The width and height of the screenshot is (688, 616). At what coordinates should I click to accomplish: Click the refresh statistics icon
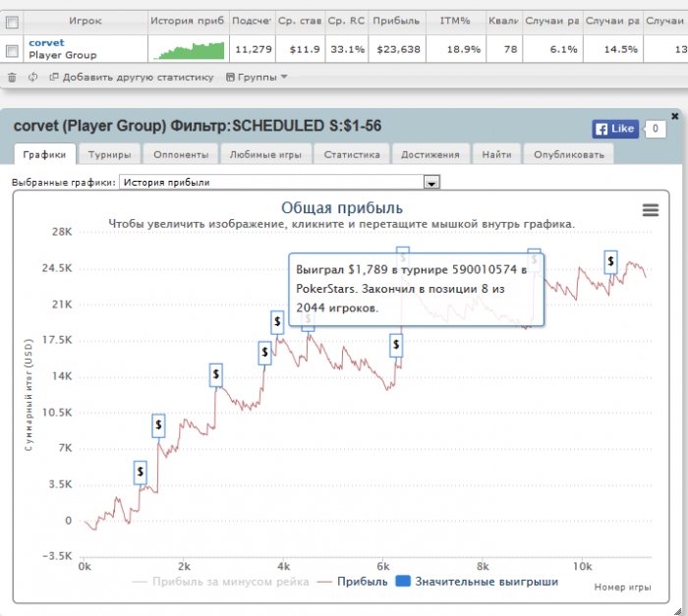pyautogui.click(x=32, y=77)
